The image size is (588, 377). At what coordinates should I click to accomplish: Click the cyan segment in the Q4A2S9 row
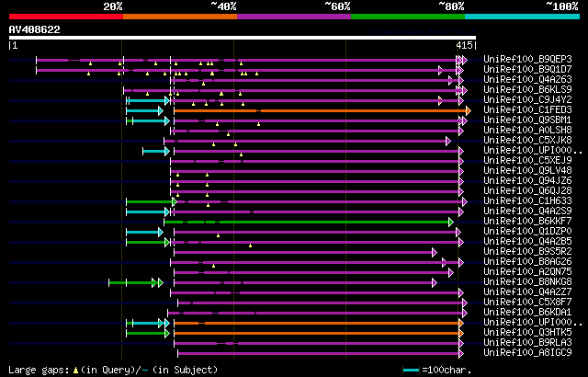pos(146,211)
